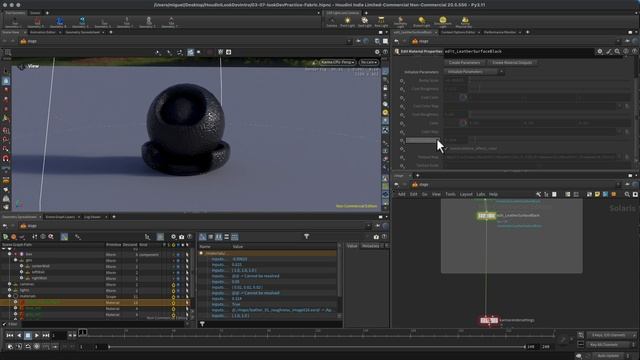Open the Karma CPU renderer dropdown

point(337,62)
